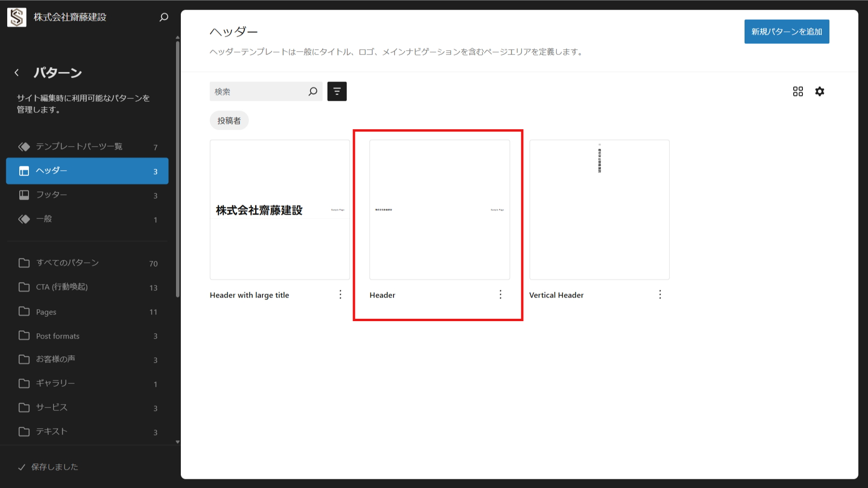
Task: Toggle the filter button next to search
Action: (337, 91)
